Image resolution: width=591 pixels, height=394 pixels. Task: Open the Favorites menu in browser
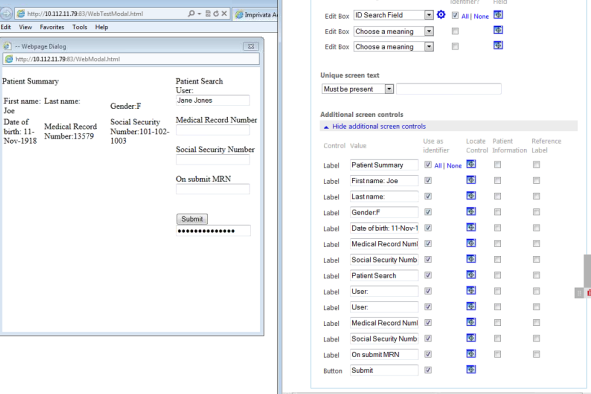tap(52, 27)
